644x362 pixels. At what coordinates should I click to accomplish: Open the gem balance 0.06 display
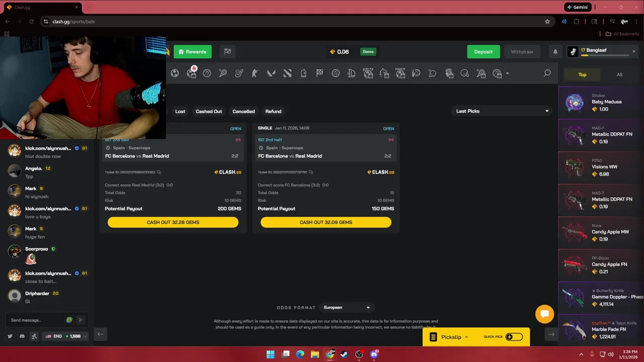pos(340,52)
